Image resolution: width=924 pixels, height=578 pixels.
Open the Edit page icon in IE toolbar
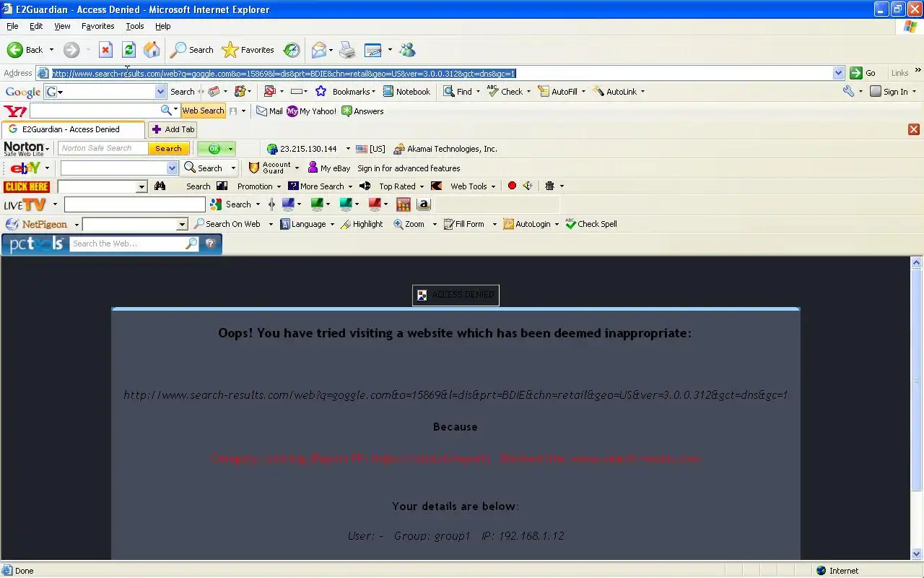point(372,50)
